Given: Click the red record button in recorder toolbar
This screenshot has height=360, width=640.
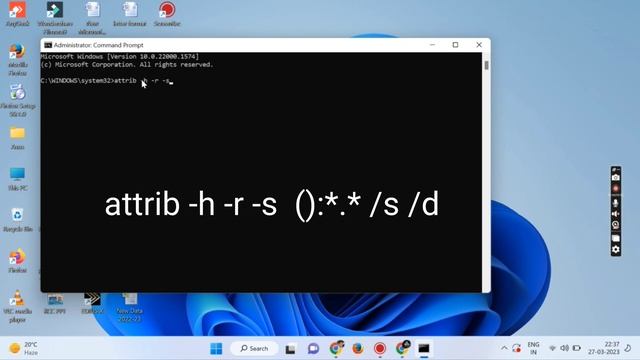Looking at the screenshot, I should pyautogui.click(x=616, y=189).
